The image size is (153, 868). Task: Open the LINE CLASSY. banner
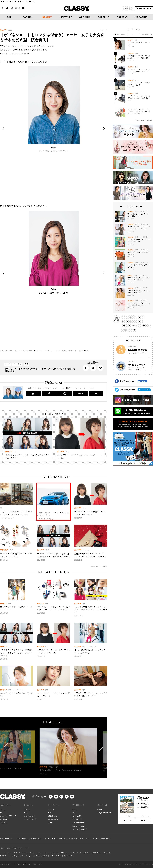[133, 411]
